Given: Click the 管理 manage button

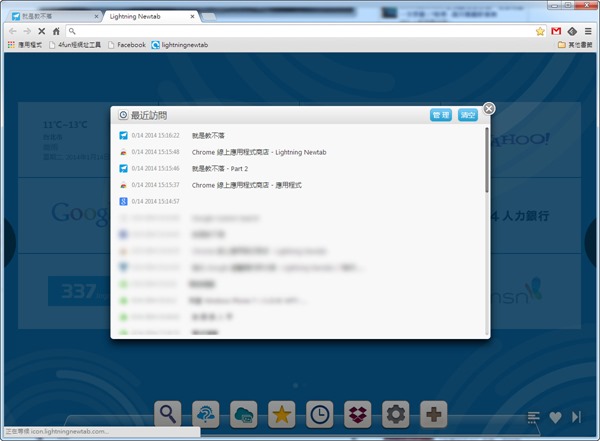Looking at the screenshot, I should [441, 115].
